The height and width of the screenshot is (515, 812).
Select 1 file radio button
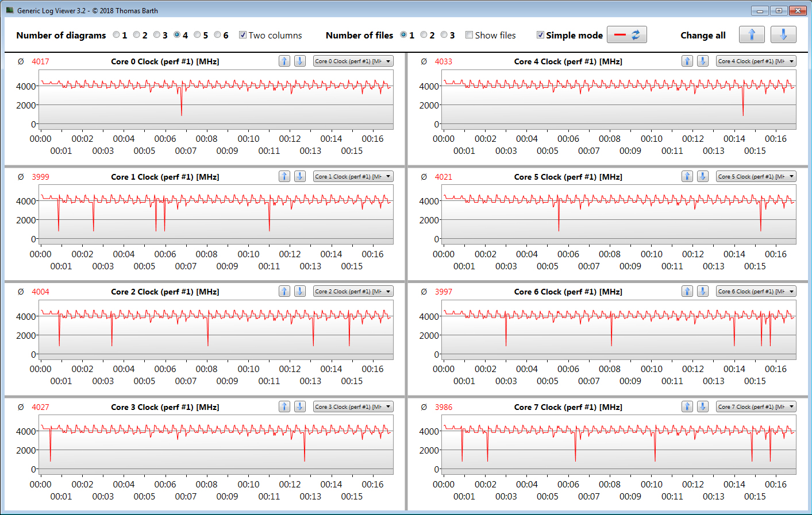coord(403,35)
